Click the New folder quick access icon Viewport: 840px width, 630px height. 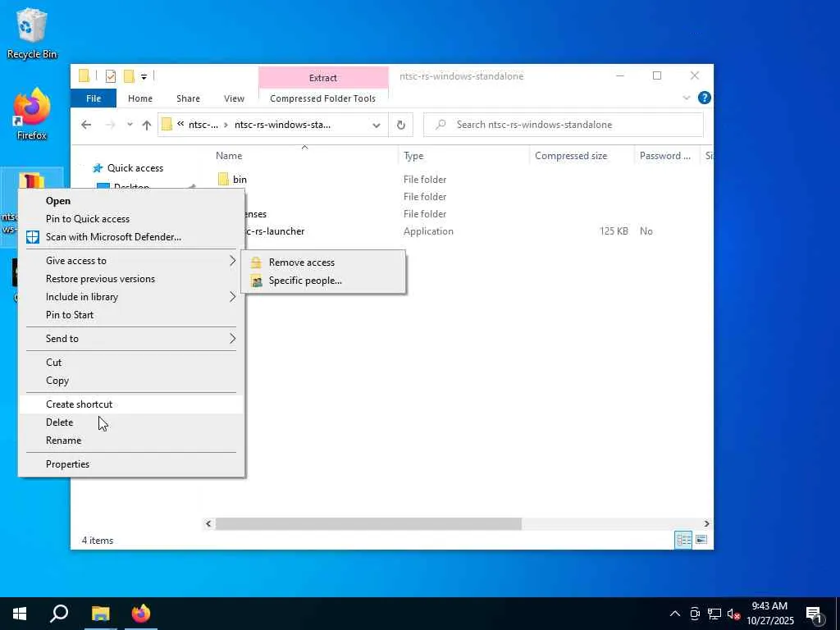[129, 76]
